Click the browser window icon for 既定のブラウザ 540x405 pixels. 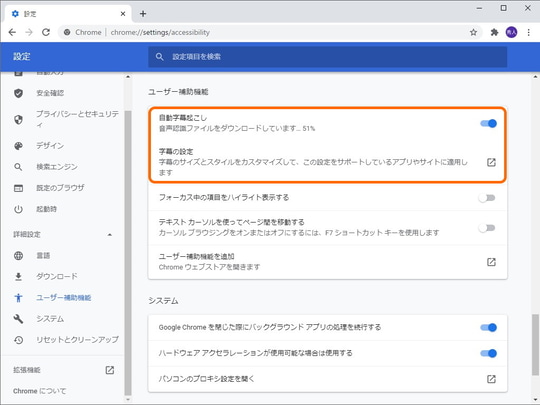point(19,188)
